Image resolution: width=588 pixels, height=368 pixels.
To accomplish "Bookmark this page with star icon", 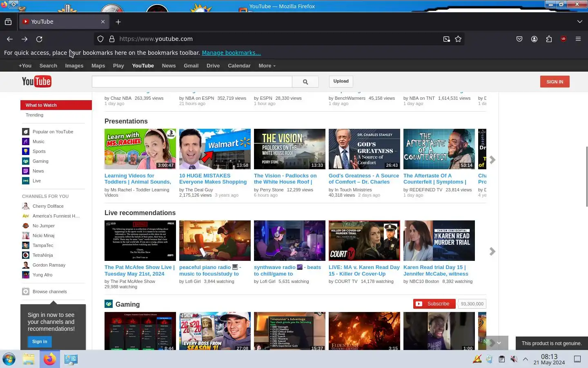I will 458,39.
